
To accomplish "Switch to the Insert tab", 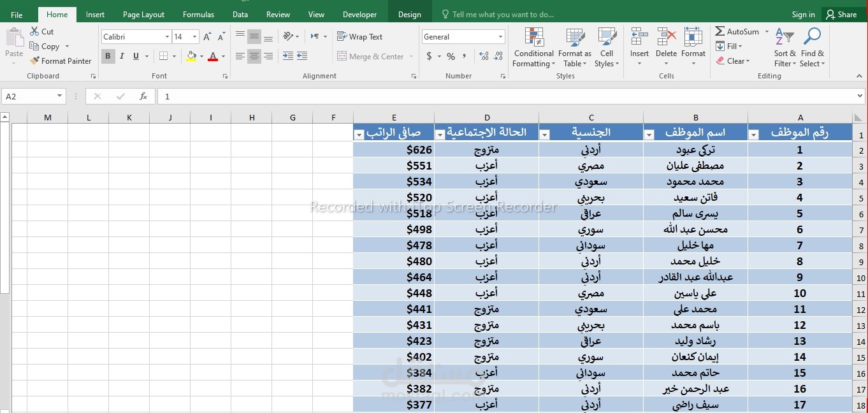I will (96, 15).
